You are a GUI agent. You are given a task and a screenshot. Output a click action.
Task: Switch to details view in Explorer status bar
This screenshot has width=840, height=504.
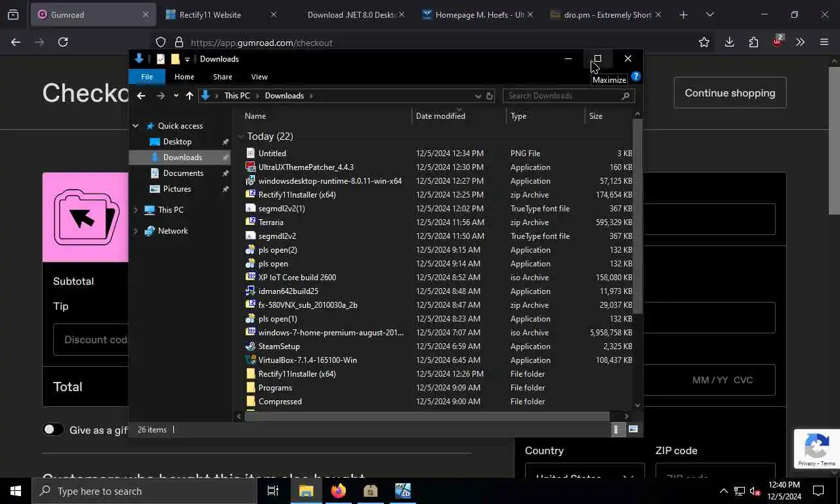[616, 429]
